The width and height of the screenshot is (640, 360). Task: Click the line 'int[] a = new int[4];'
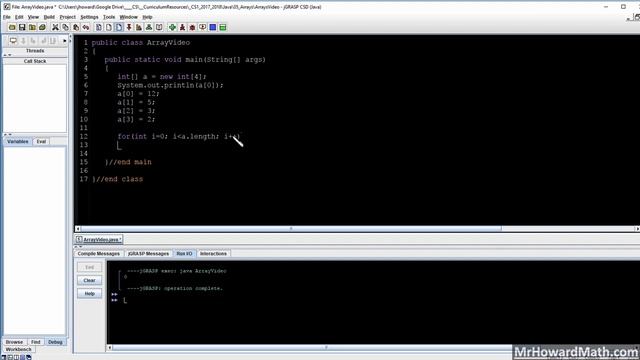[x=162, y=77]
